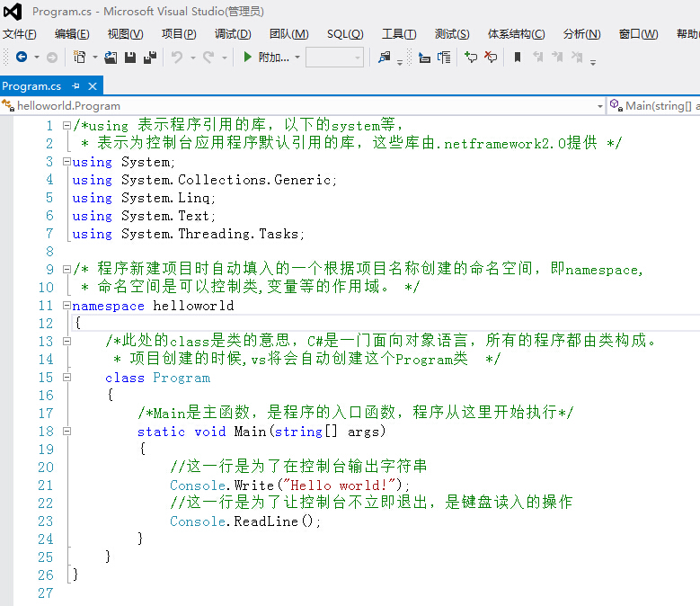This screenshot has height=606, width=700.
Task: Click the 'Program' class name on line 15
Action: (182, 378)
